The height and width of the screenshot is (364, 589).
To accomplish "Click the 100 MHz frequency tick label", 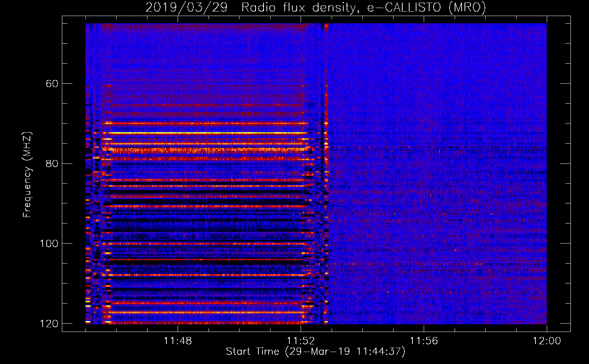I will [49, 244].
